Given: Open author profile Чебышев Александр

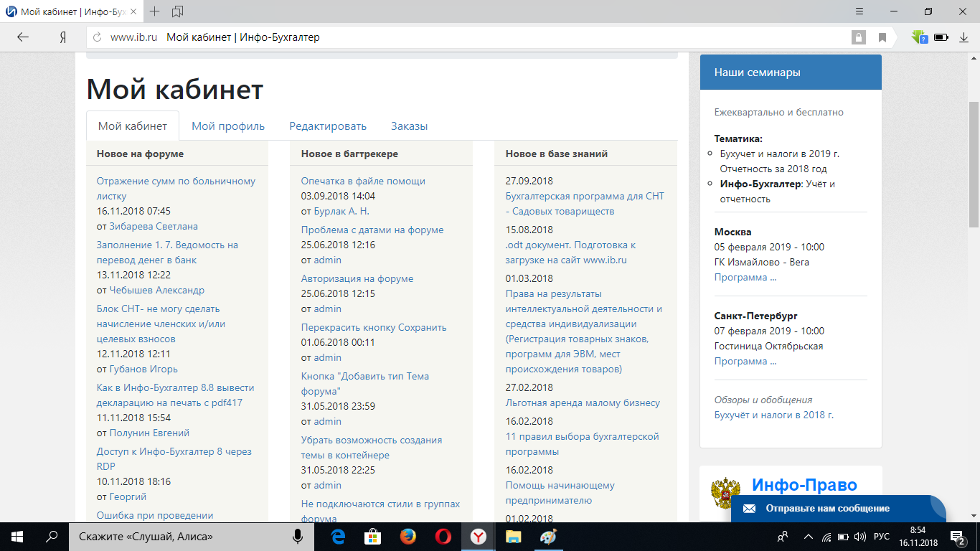Looking at the screenshot, I should 157,291.
